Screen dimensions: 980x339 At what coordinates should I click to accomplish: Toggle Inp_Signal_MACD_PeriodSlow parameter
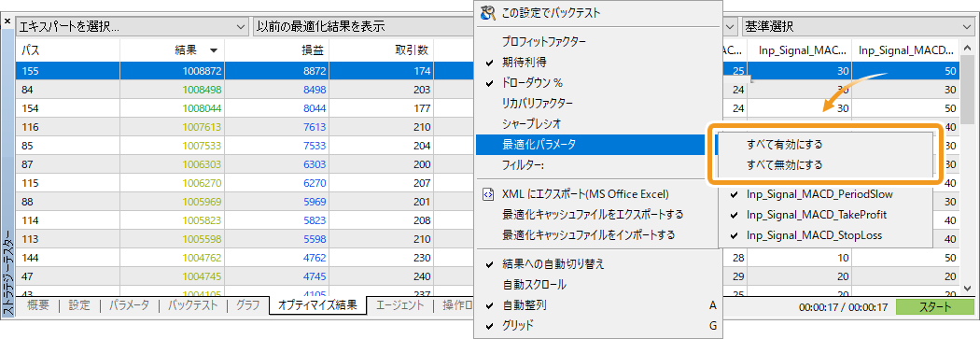click(734, 194)
